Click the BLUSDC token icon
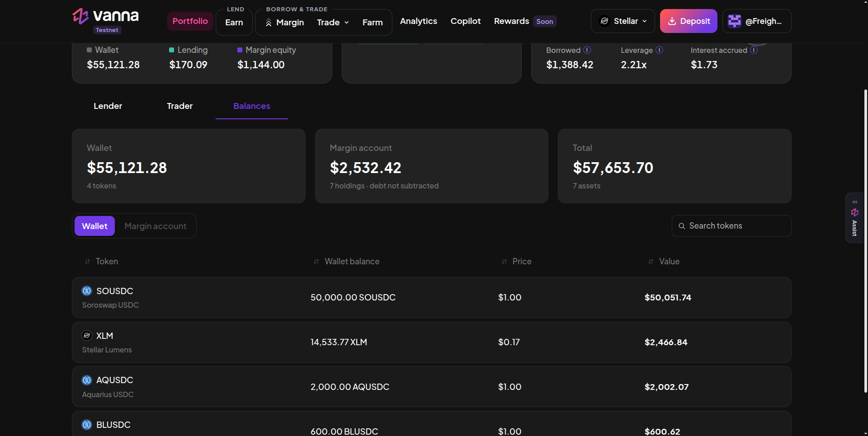 click(x=87, y=425)
